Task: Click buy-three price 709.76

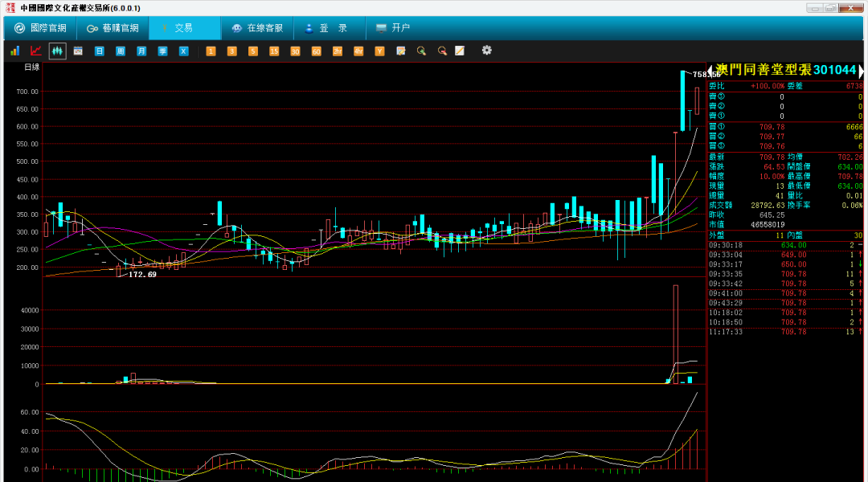Action: tap(772, 147)
